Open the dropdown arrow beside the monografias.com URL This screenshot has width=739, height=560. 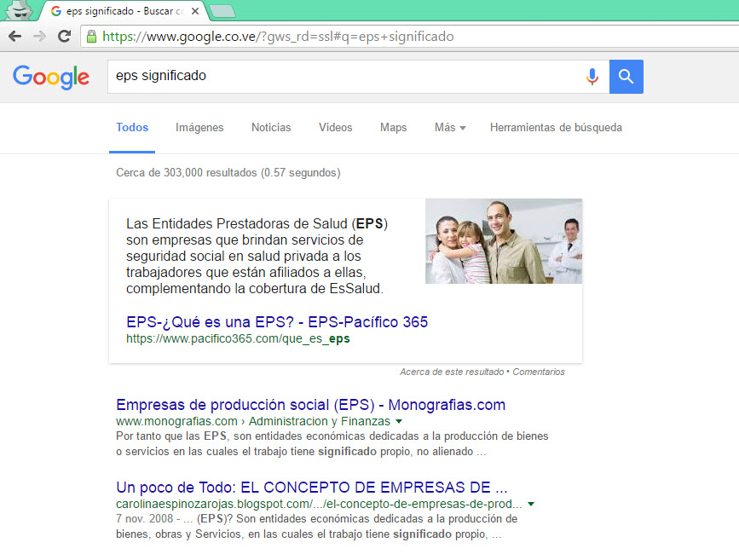coord(399,422)
